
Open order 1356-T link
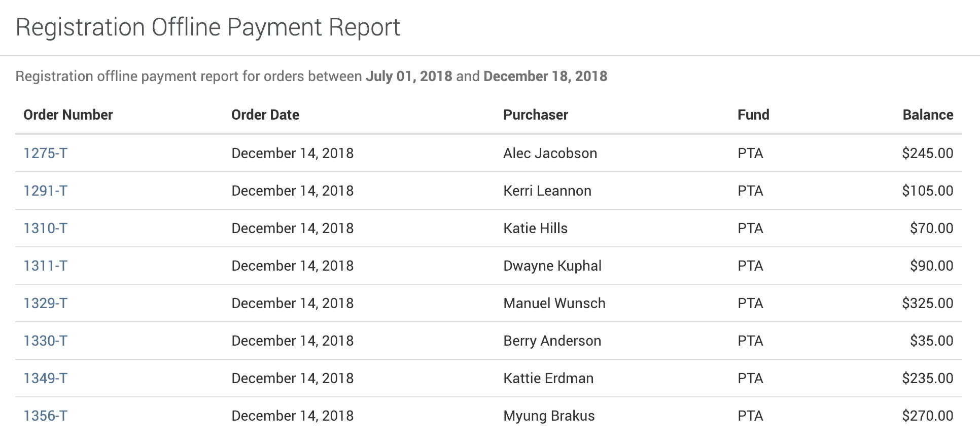[45, 416]
